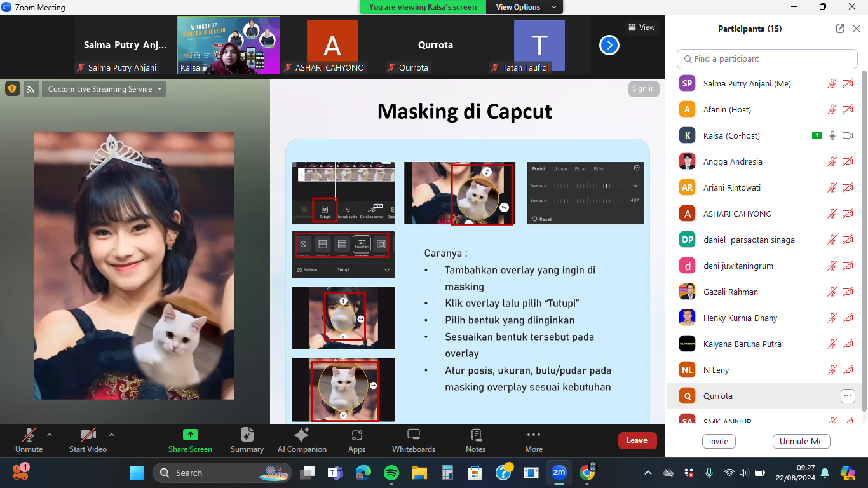Click the Zoom icon in the taskbar
Viewport: 868px width, 488px height.
coord(559,473)
